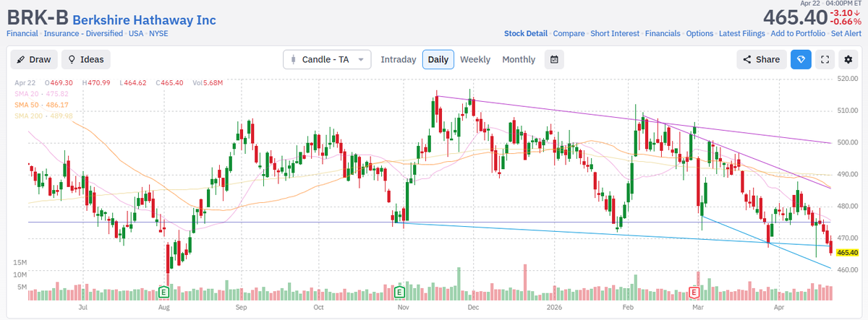
Task: Click Set Alert link
Action: tap(846, 33)
